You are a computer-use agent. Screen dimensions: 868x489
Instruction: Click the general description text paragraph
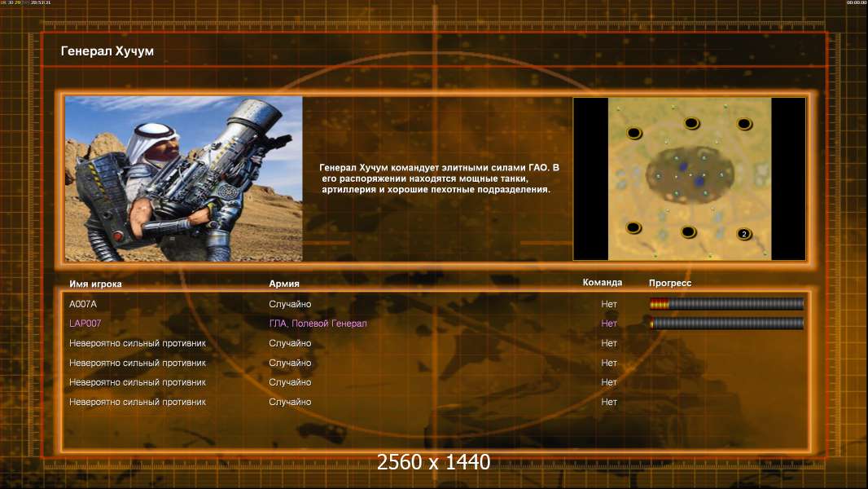tap(439, 178)
